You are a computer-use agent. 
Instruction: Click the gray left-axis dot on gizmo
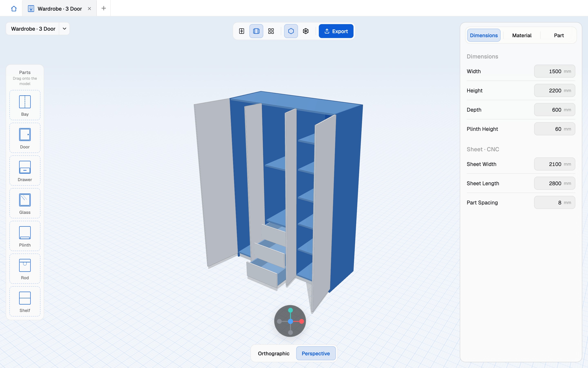coord(280,322)
